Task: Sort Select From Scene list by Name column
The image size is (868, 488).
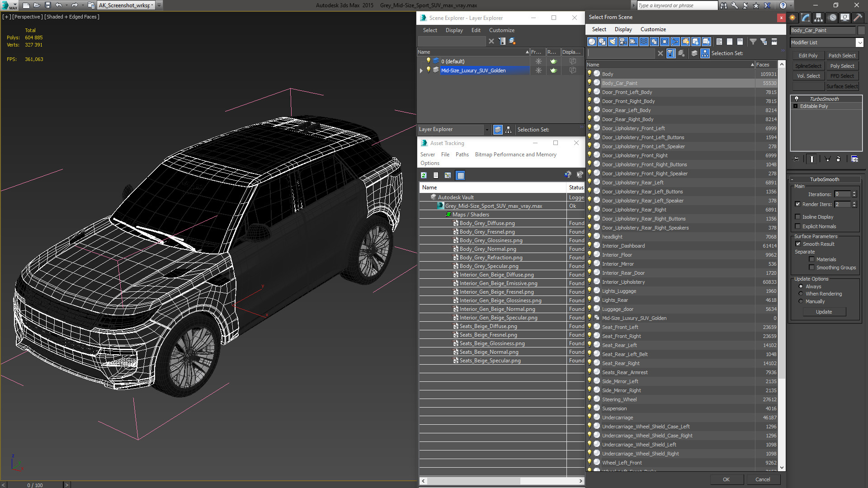Action: [x=670, y=65]
